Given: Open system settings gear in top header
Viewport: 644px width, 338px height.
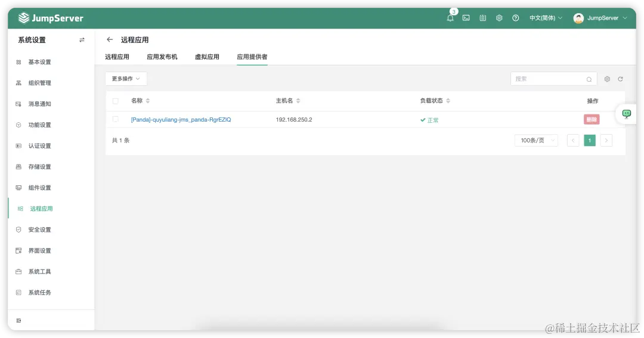Looking at the screenshot, I should coord(499,18).
